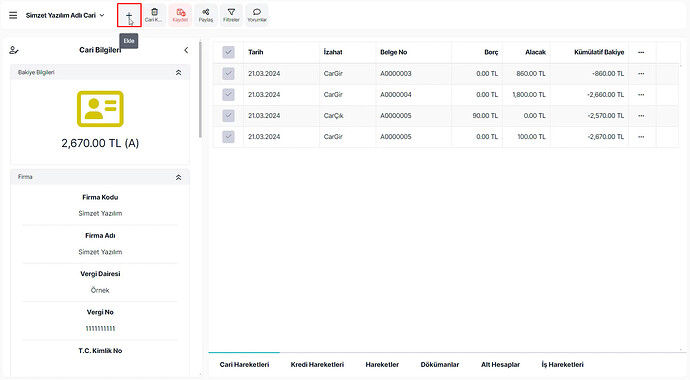Image resolution: width=690 pixels, height=380 pixels.
Task: Click the plus Ekle toolbar icon
Action: (x=129, y=15)
